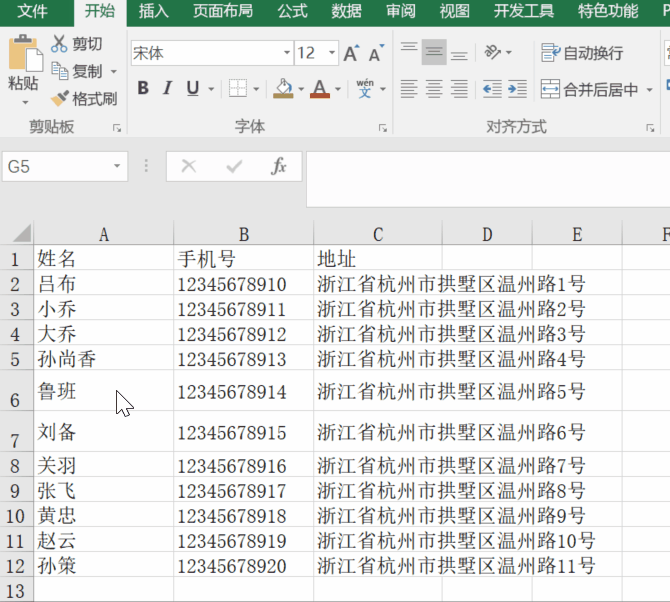Switch to 特色功能 tab

point(608,11)
